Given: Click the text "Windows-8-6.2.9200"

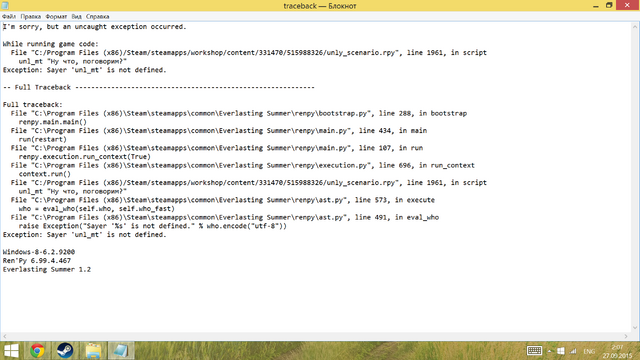Looking at the screenshot, I should (x=39, y=252).
